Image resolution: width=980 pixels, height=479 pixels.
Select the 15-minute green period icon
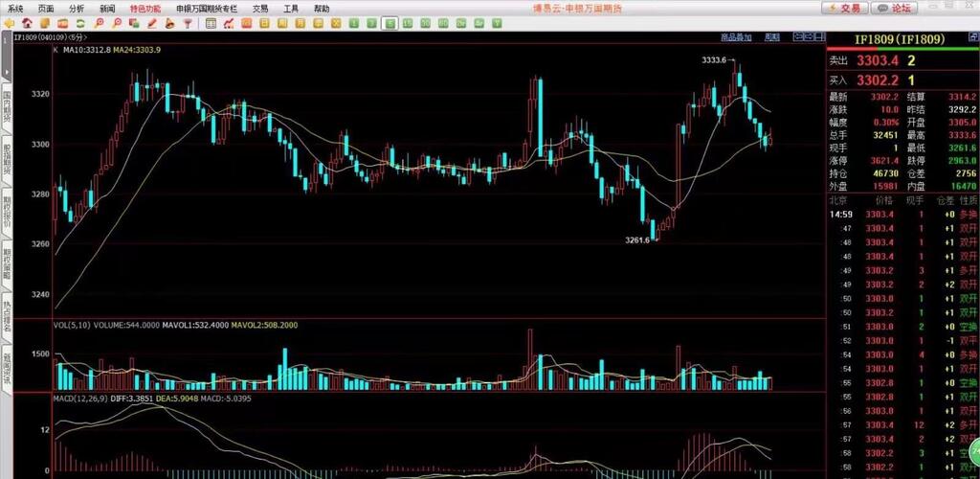pos(408,24)
